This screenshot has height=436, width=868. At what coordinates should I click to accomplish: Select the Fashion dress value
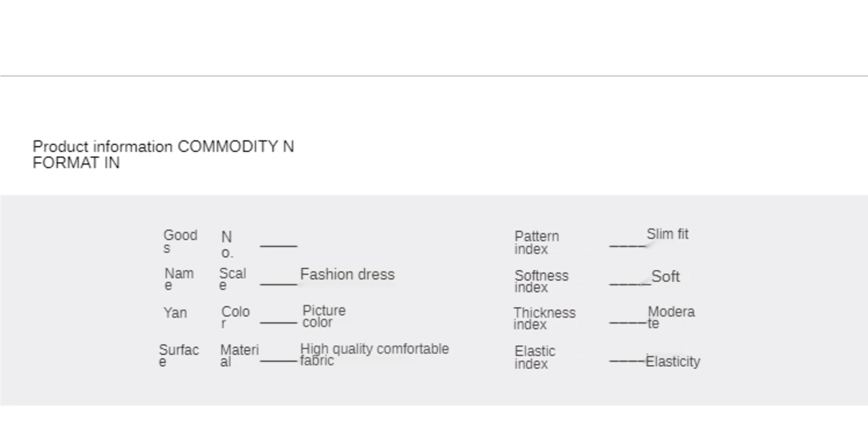pos(347,275)
